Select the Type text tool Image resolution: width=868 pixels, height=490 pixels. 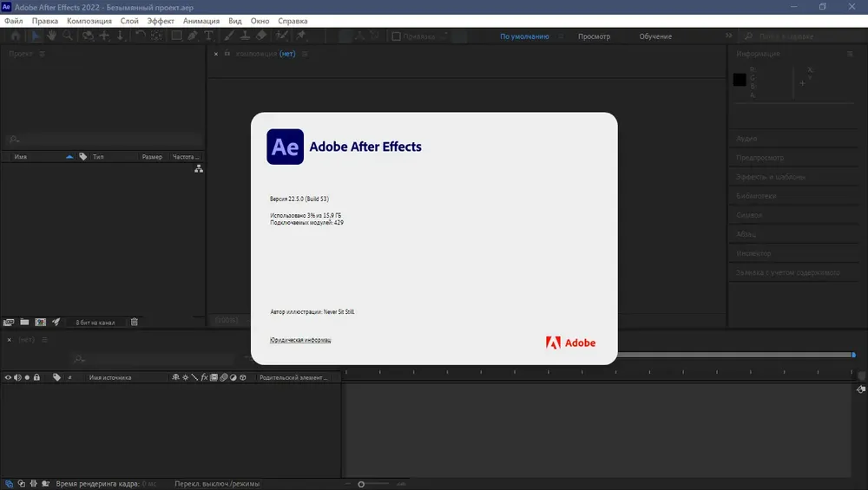click(208, 36)
